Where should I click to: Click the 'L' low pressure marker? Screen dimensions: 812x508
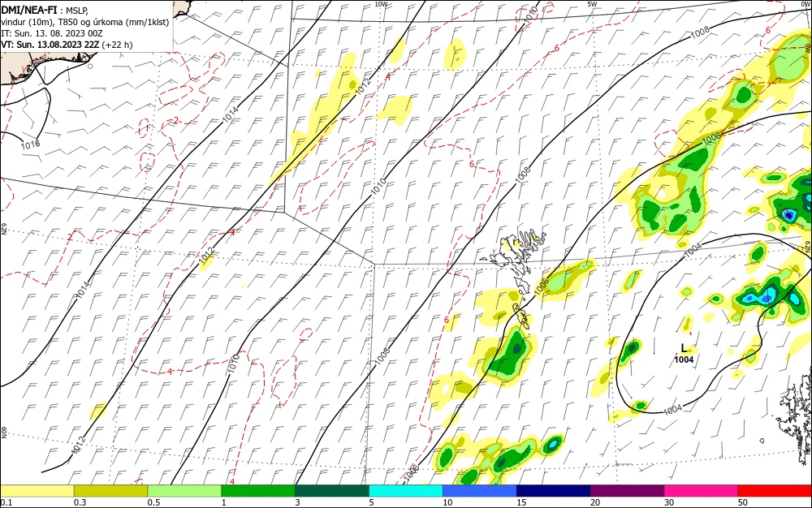[684, 348]
